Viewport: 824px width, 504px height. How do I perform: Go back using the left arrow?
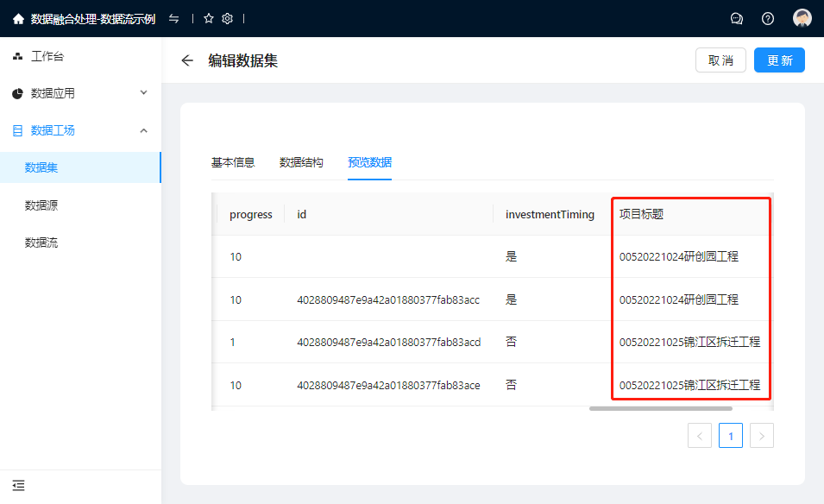click(x=187, y=60)
